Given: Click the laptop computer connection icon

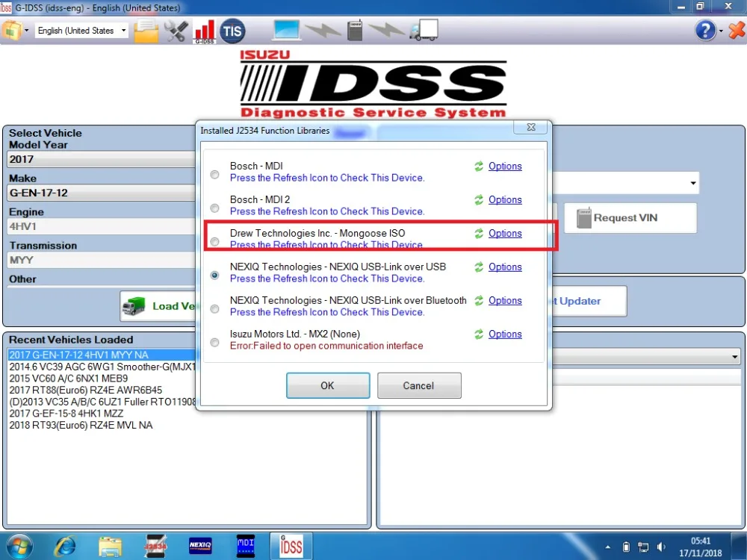Looking at the screenshot, I should point(286,30).
